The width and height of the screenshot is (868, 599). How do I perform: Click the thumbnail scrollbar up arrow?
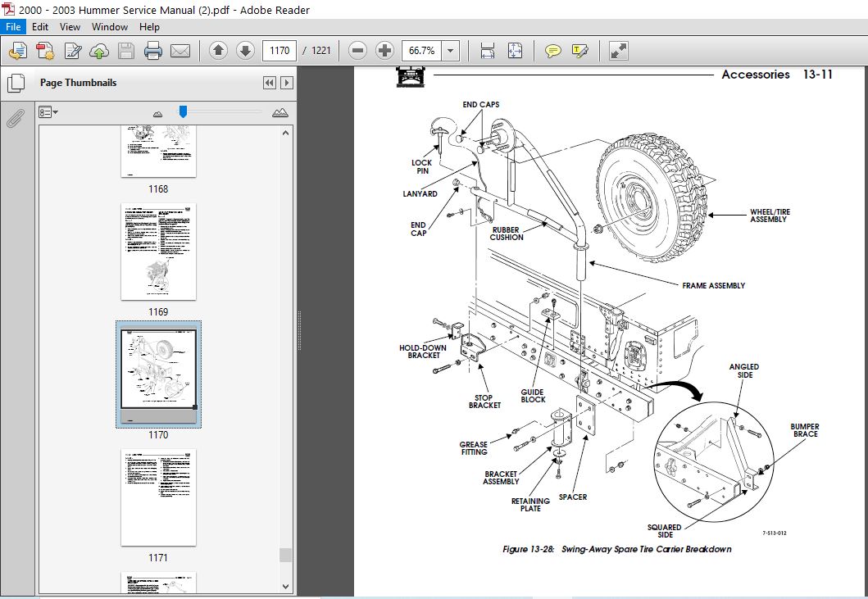[x=285, y=133]
